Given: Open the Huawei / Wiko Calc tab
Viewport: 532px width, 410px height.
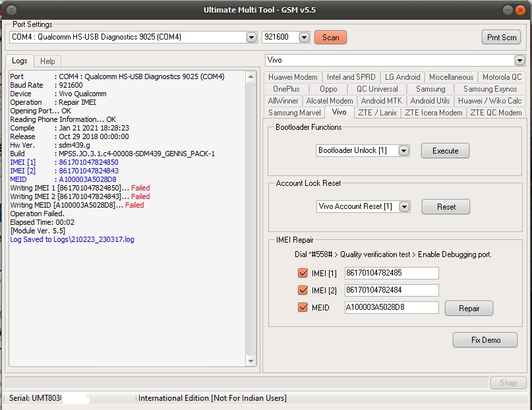Looking at the screenshot, I should (490, 101).
